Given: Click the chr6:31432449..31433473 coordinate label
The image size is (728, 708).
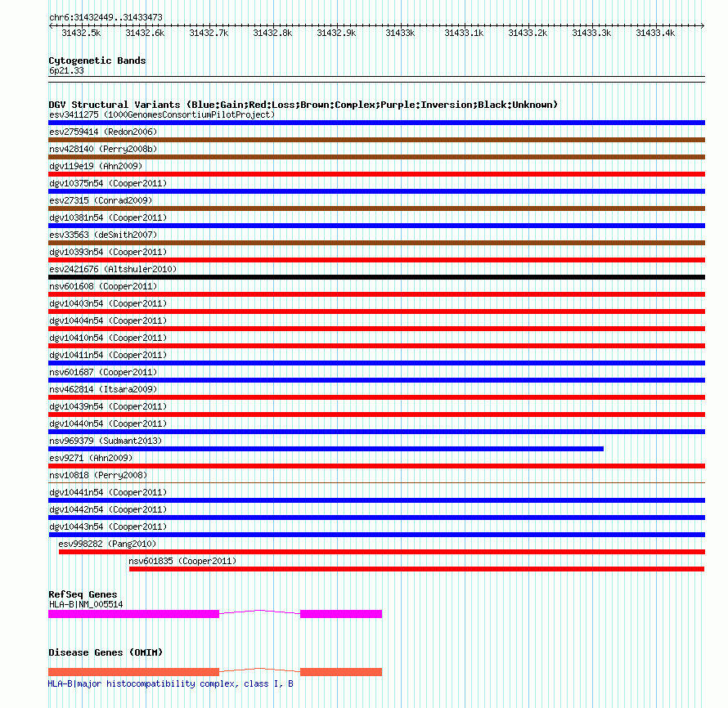Looking at the screenshot, I should point(106,17).
